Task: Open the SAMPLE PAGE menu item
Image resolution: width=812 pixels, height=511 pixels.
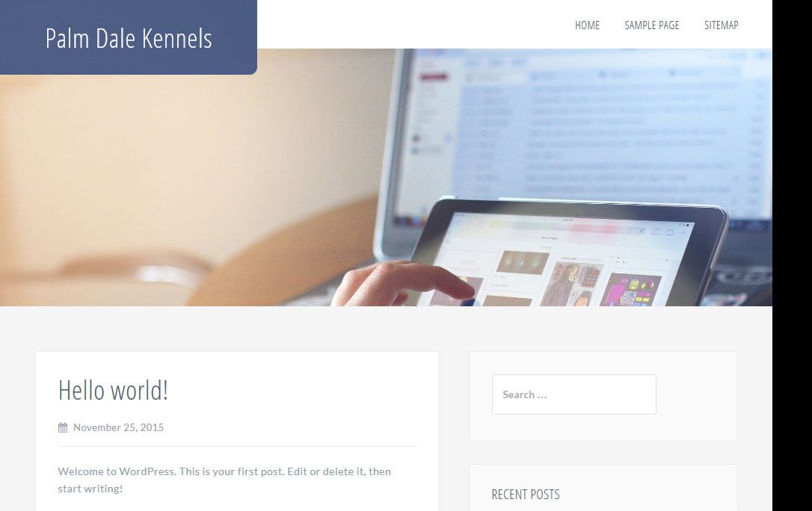Action: pyautogui.click(x=651, y=25)
